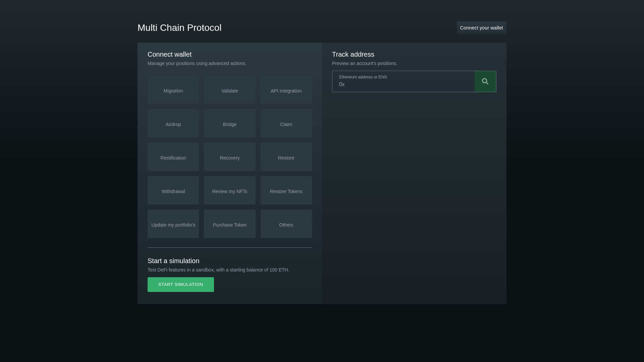Click Connect your wallet button

(481, 28)
